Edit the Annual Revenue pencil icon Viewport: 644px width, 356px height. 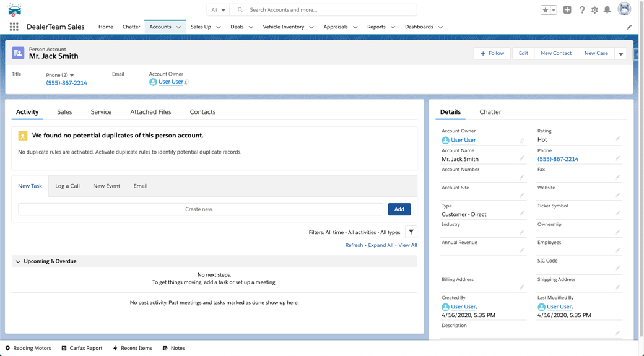[x=521, y=250]
